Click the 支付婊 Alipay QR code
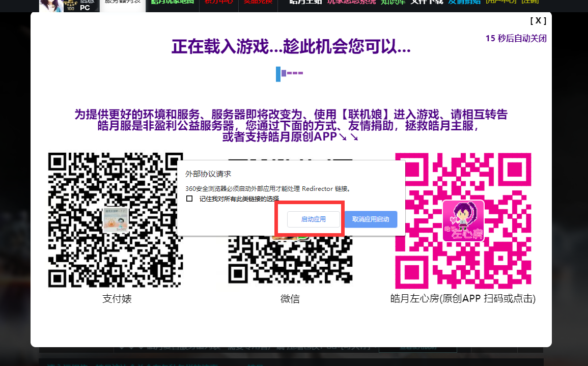Screen dimensions: 588x366 click(x=116, y=220)
